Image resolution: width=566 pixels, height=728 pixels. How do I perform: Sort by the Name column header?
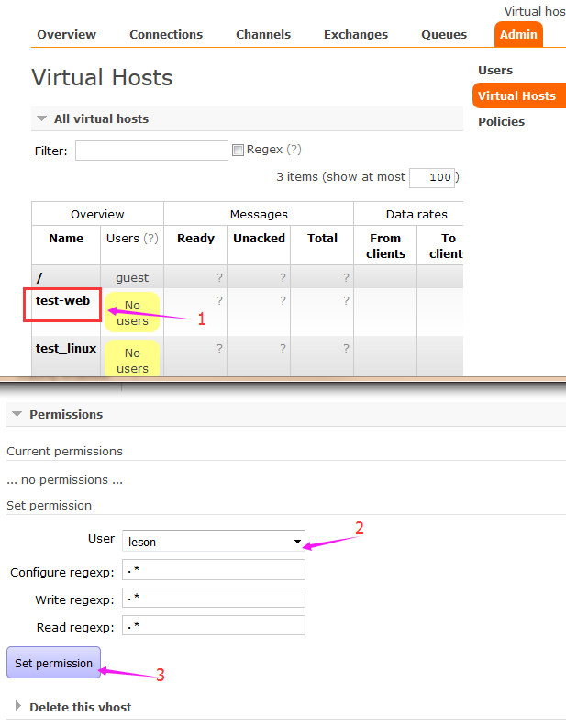click(x=66, y=238)
